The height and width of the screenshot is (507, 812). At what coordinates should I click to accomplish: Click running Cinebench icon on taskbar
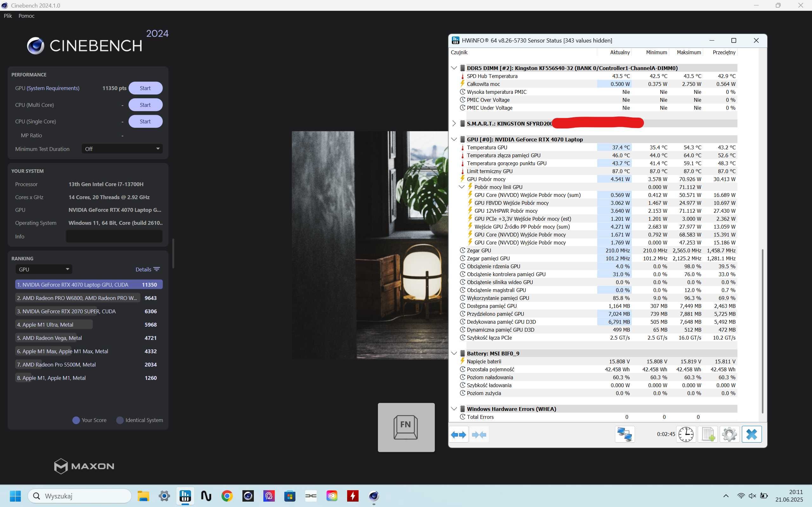(374, 496)
